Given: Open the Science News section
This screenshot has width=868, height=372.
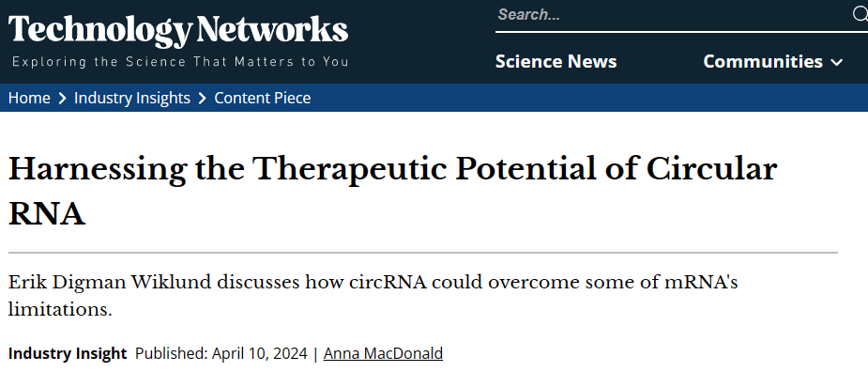Looking at the screenshot, I should 556,61.
